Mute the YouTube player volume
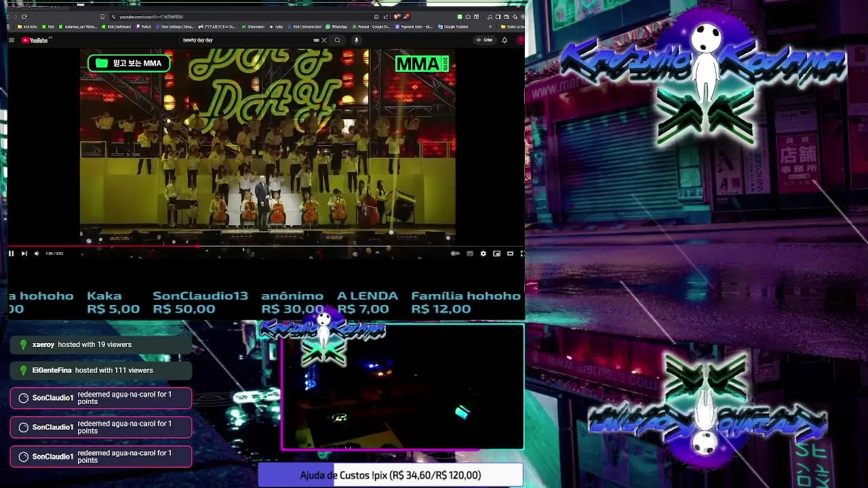The width and height of the screenshot is (868, 488). [x=37, y=253]
